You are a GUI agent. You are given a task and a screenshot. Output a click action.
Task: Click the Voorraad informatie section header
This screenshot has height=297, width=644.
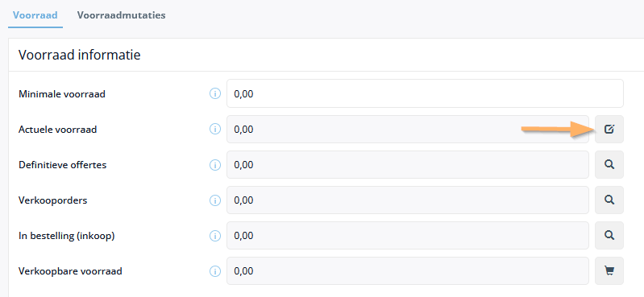point(79,55)
